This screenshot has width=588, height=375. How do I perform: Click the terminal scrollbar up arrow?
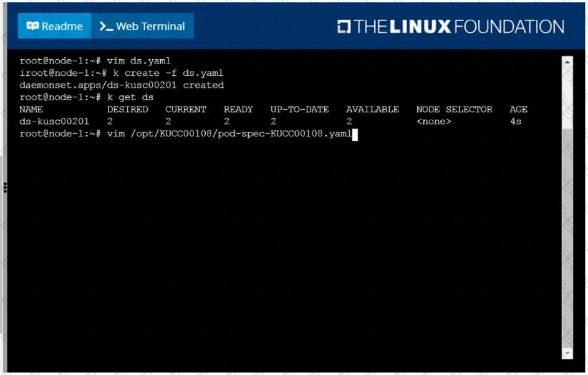(x=567, y=62)
